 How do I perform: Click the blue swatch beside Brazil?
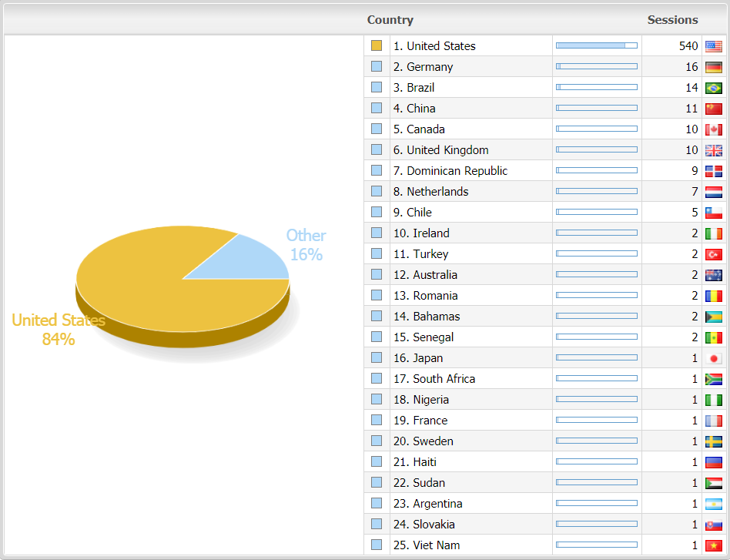pos(377,87)
